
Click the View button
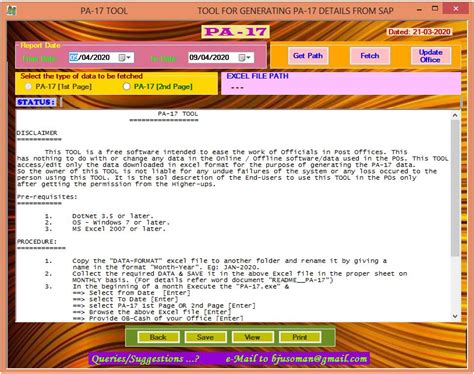point(252,337)
